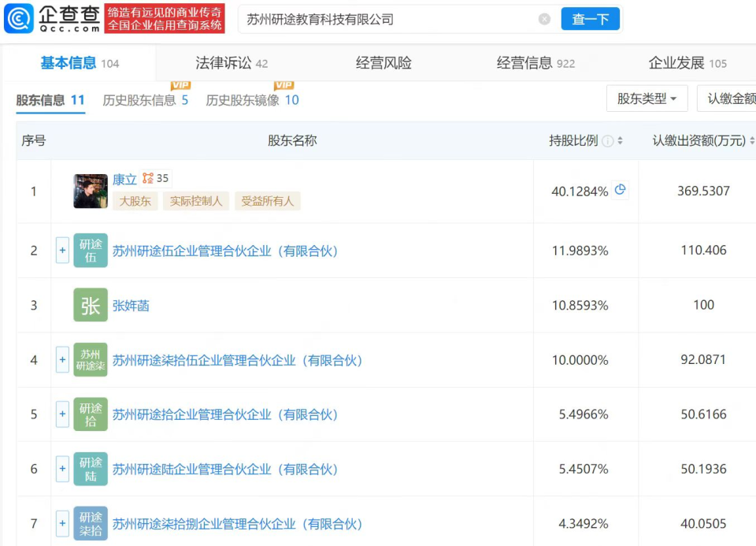756x546 pixels.
Task: Click the Qcc.com logo icon
Action: 19,19
